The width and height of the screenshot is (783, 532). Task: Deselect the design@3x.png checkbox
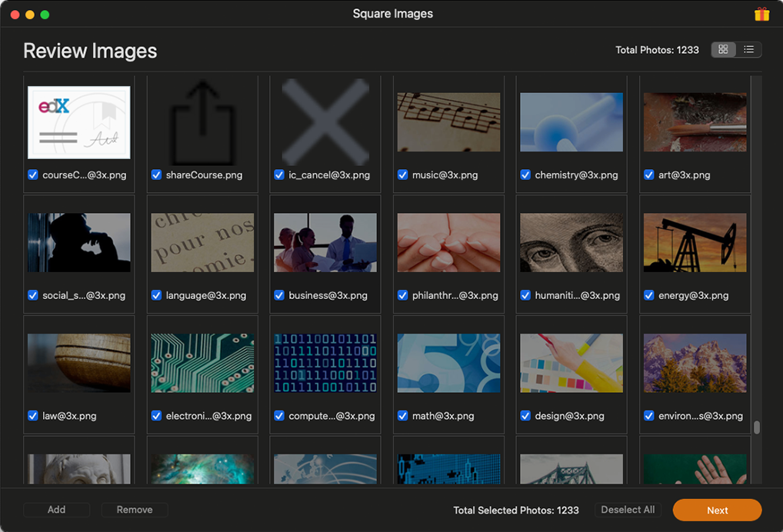[525, 416]
